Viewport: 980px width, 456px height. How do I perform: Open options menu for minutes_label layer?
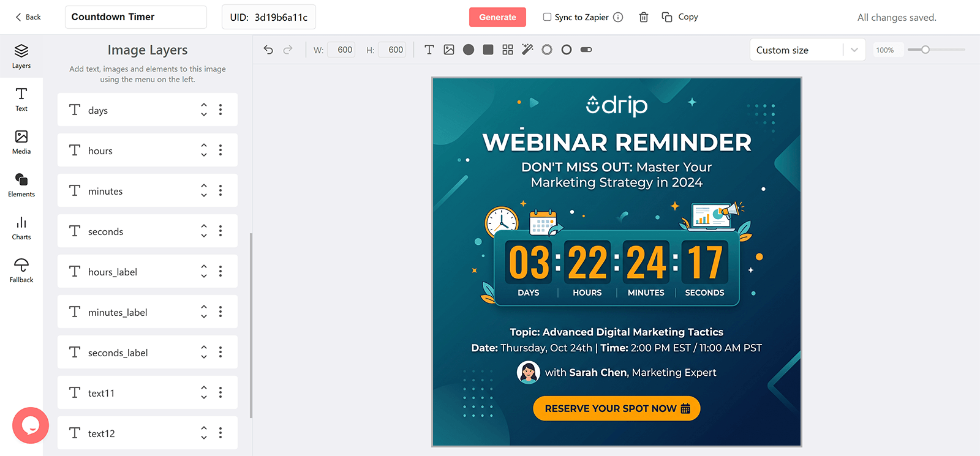pos(221,312)
